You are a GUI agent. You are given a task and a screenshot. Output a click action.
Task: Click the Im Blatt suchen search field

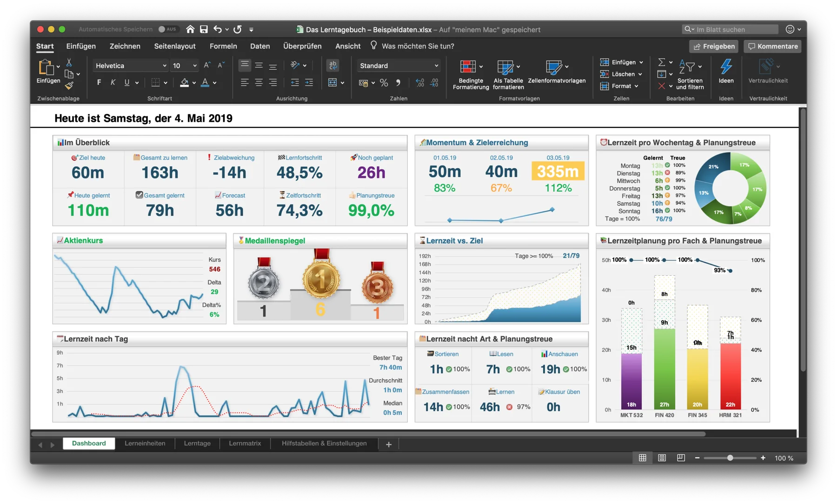coord(730,29)
